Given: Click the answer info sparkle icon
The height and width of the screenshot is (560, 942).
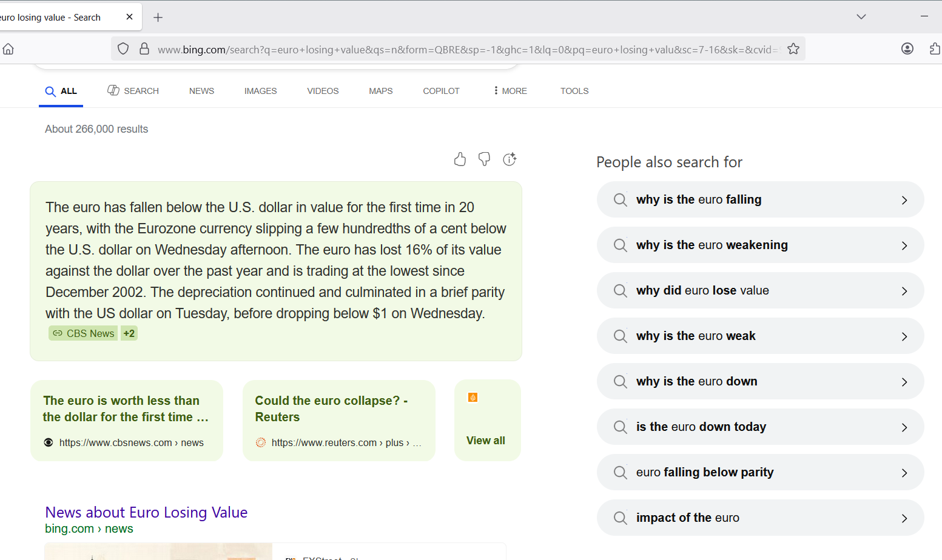Looking at the screenshot, I should [x=510, y=159].
